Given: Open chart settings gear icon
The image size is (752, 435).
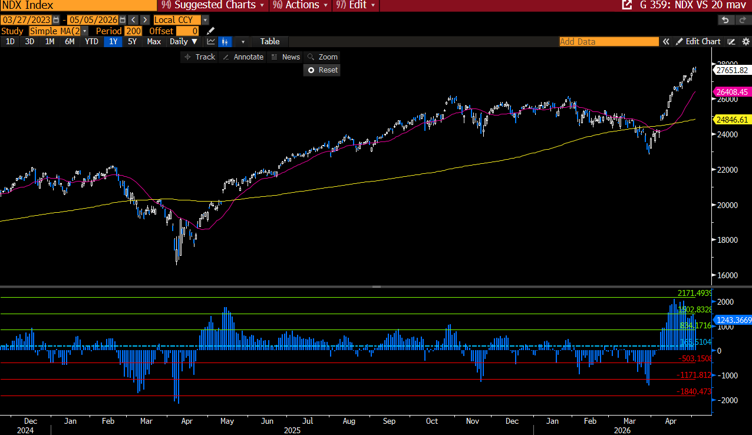Looking at the screenshot, I should pos(746,42).
